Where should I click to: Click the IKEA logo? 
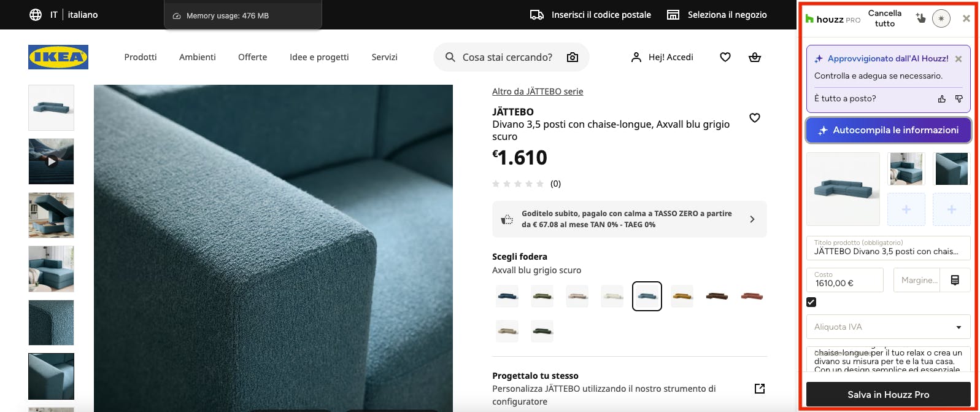click(58, 57)
